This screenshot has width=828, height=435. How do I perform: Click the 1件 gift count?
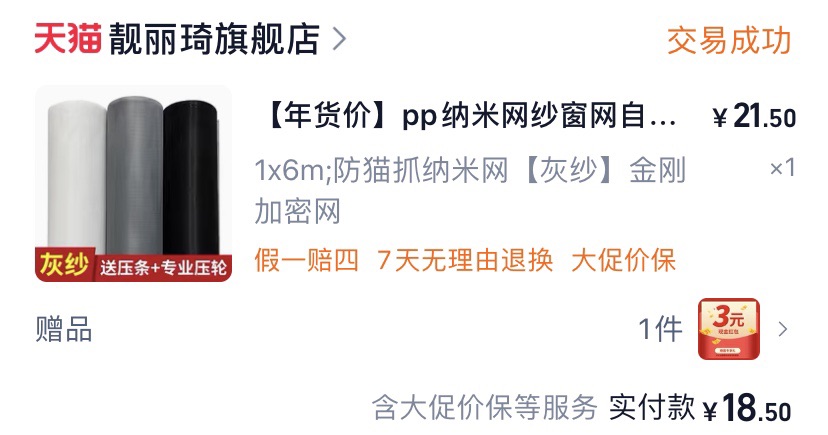661,329
